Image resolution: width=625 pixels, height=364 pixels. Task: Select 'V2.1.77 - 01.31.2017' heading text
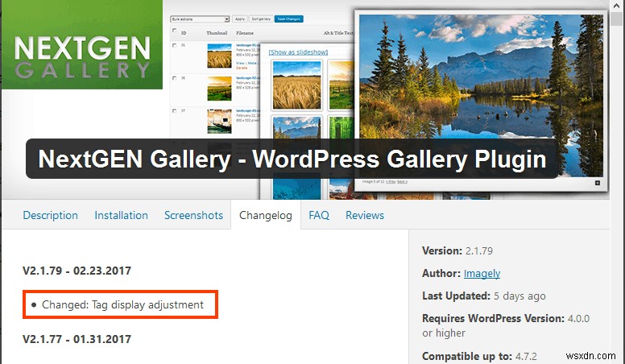(77, 339)
